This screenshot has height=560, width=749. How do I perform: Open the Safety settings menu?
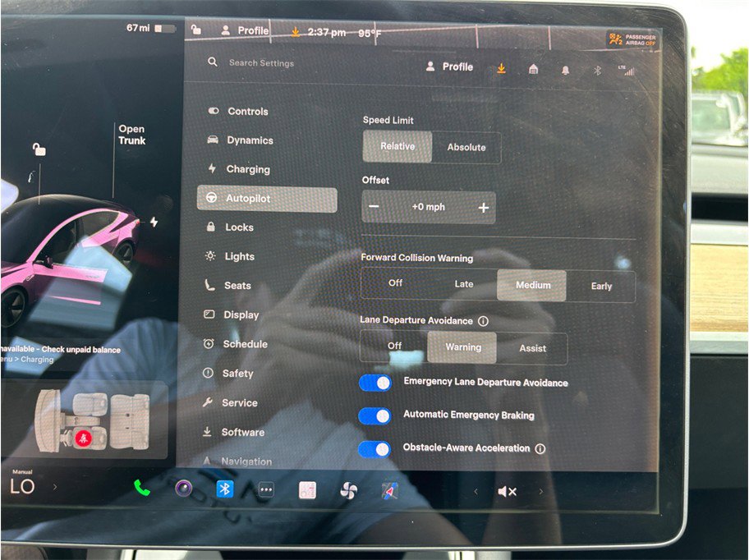[227, 374]
